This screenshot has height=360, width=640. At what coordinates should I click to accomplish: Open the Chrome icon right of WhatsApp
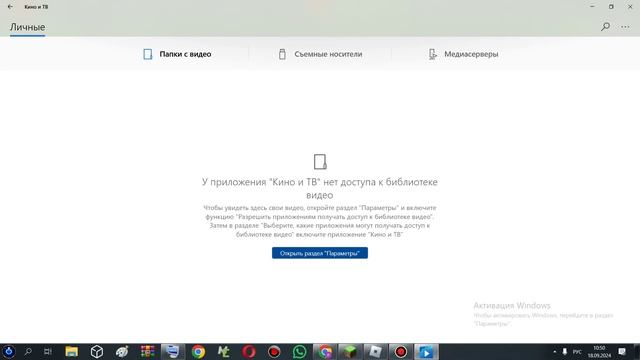(324, 351)
